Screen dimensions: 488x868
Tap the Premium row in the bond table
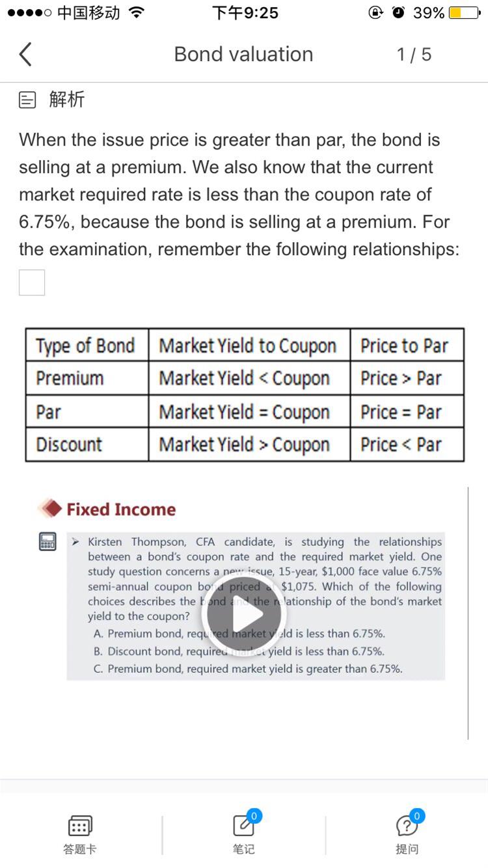coord(245,379)
